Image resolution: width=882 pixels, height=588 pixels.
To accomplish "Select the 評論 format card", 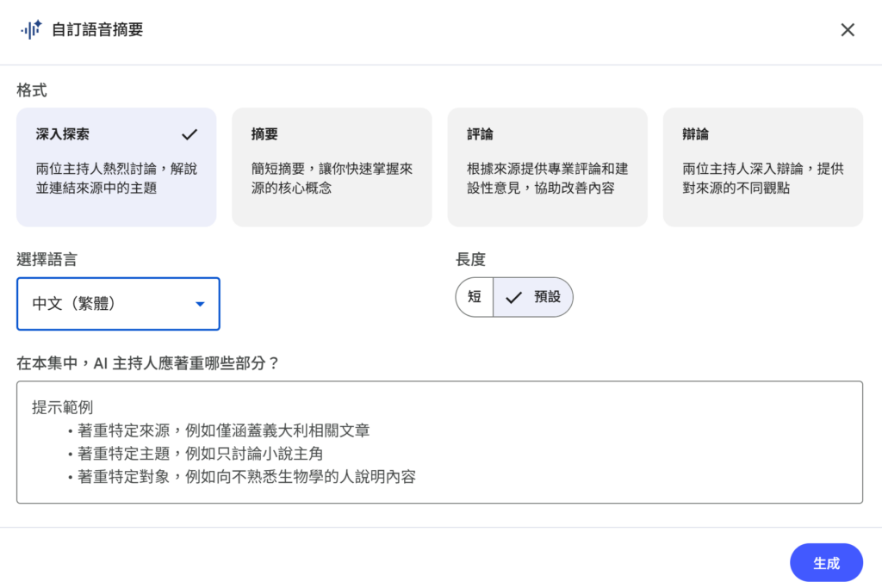I will click(x=547, y=165).
